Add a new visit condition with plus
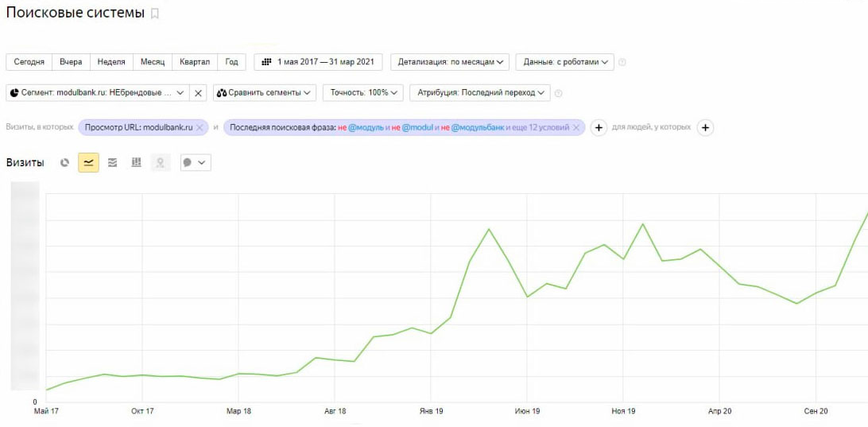This screenshot has height=427, width=868. tap(599, 127)
